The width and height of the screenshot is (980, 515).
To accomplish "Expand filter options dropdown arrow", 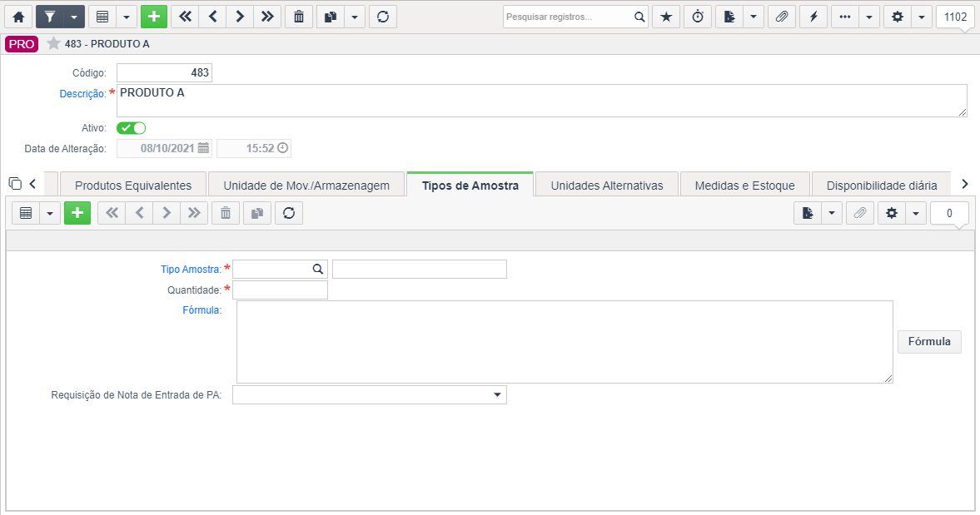I will click(74, 17).
